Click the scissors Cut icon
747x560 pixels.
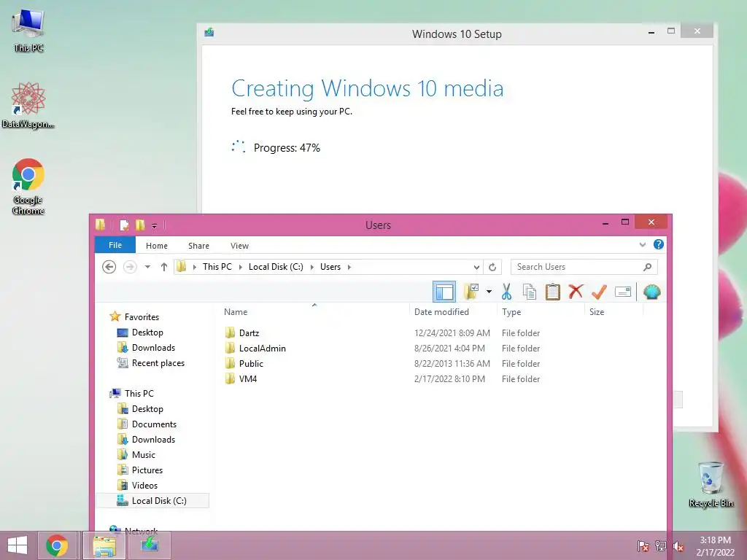pos(506,292)
